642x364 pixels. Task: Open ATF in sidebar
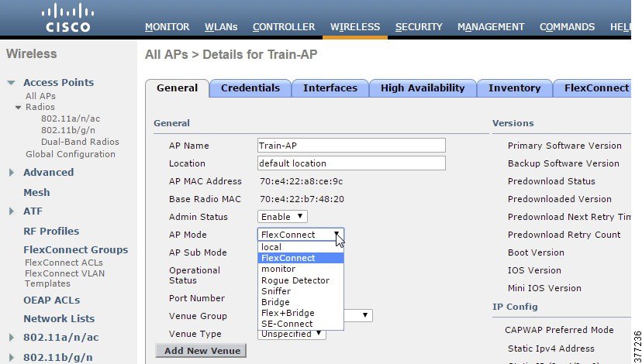[33, 211]
